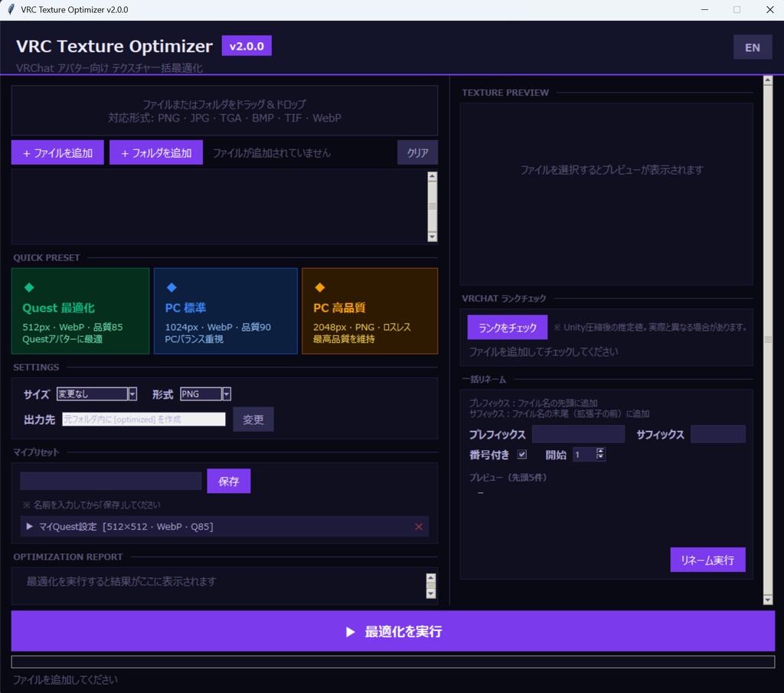Select the Quest 最適化 preset card
Viewport: 784px width, 693px height.
point(80,311)
